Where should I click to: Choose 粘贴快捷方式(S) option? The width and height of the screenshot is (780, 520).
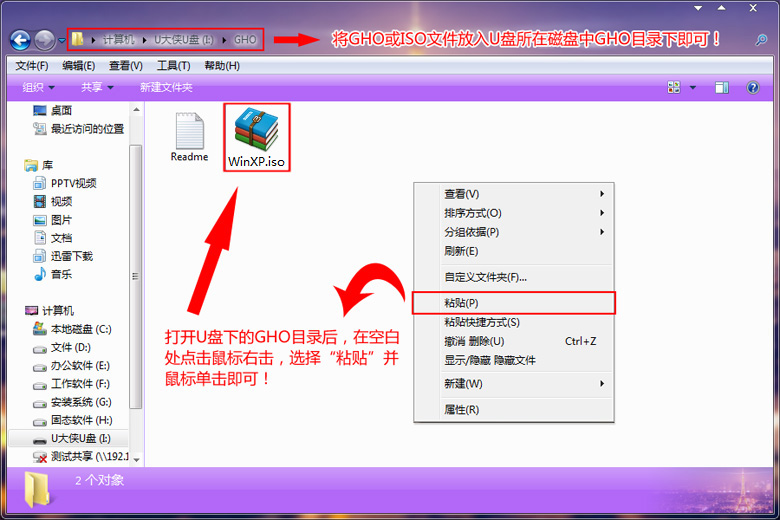pyautogui.click(x=513, y=322)
